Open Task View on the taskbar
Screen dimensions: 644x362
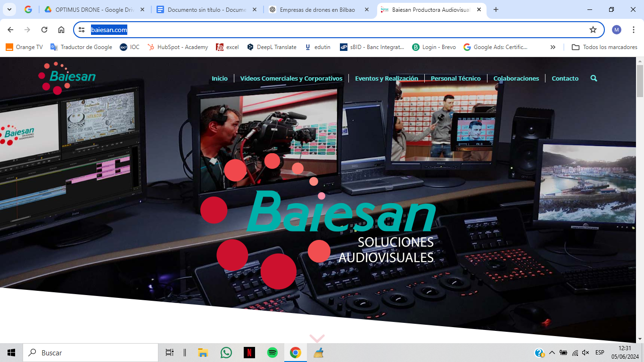click(x=170, y=353)
